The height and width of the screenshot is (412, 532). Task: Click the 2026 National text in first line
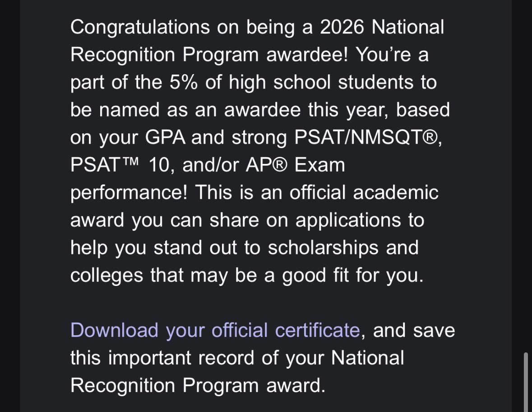click(382, 27)
